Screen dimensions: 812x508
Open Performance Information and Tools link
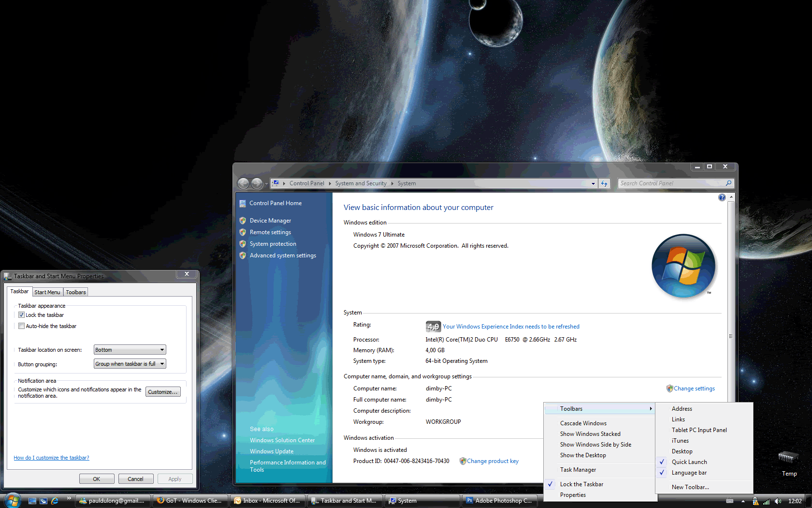click(x=288, y=466)
